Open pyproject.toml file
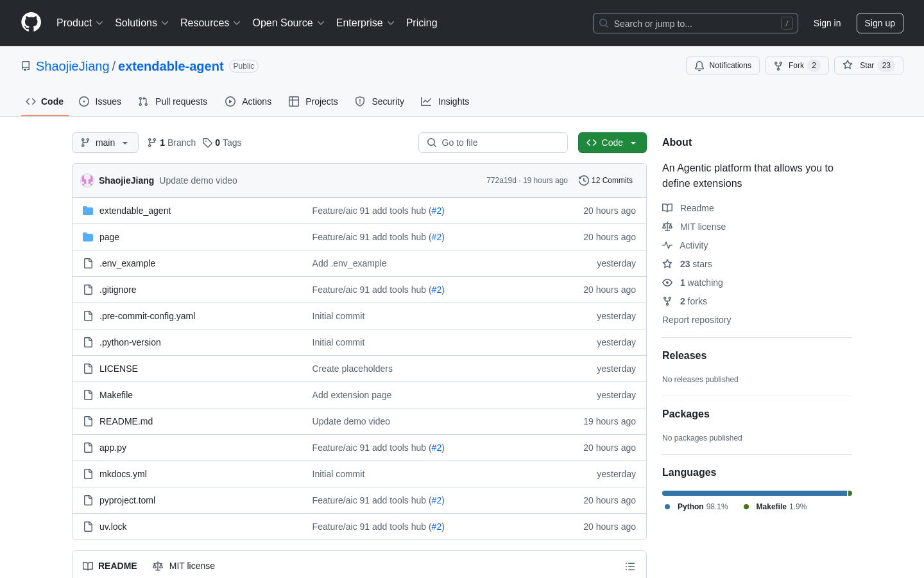This screenshot has height=578, width=924. 127,500
